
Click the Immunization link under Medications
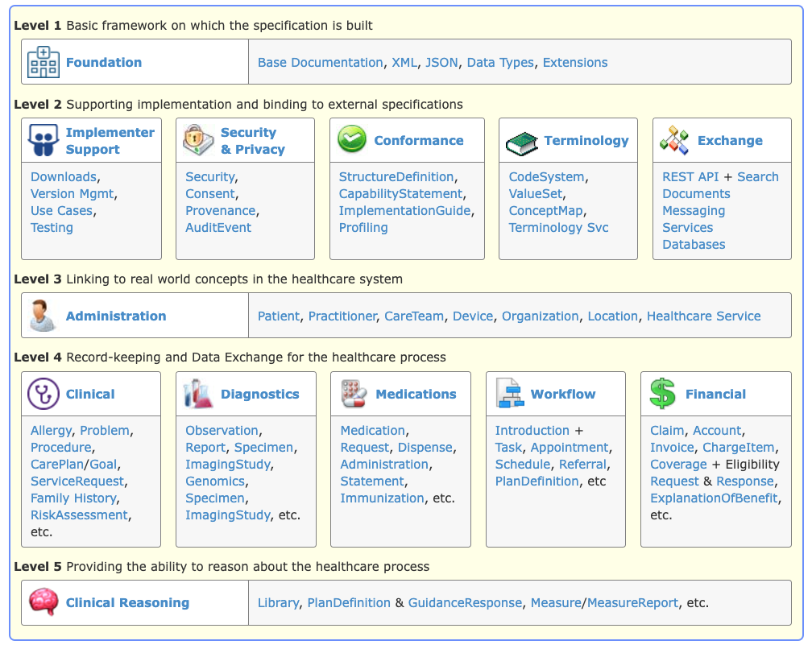coord(382,498)
